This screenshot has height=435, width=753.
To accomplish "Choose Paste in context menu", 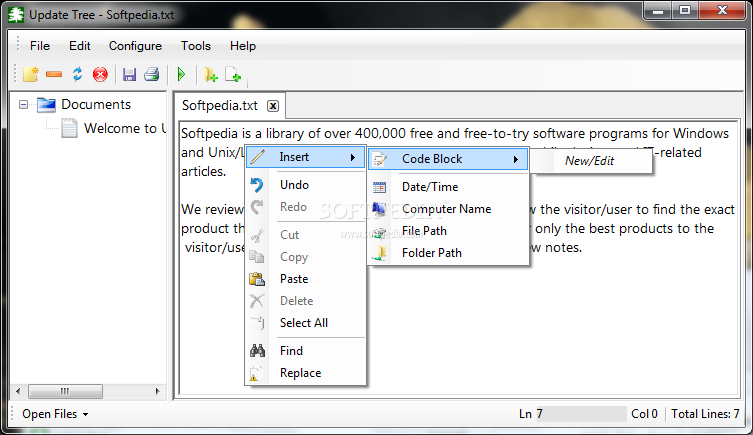I will coord(306,279).
